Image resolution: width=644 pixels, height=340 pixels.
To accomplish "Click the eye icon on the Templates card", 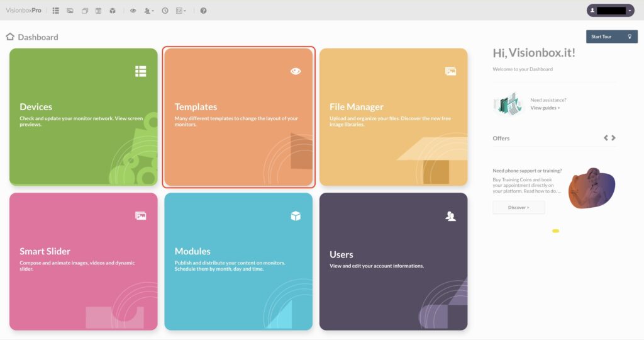I will (296, 71).
